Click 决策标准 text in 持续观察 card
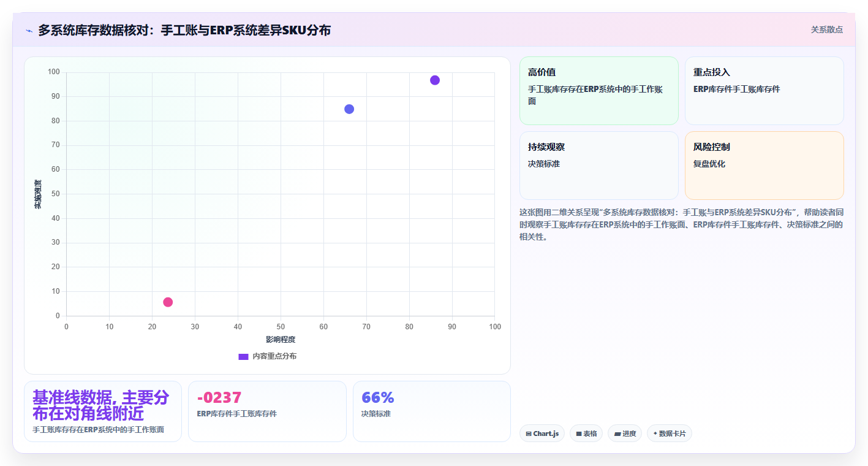 click(544, 164)
